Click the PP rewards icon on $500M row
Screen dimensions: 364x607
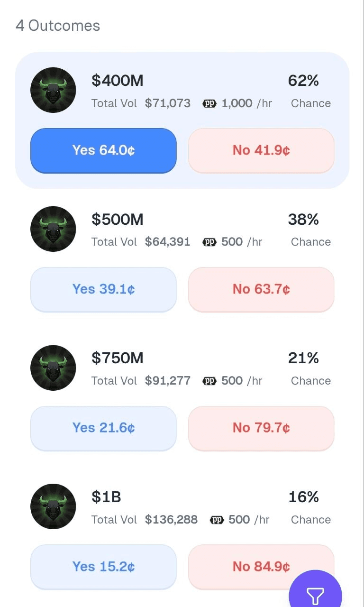point(209,242)
